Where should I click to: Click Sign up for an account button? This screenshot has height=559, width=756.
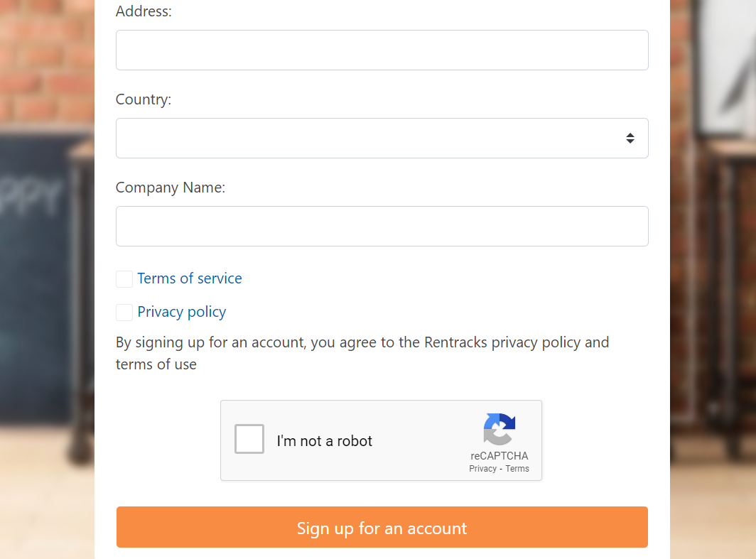pos(382,527)
